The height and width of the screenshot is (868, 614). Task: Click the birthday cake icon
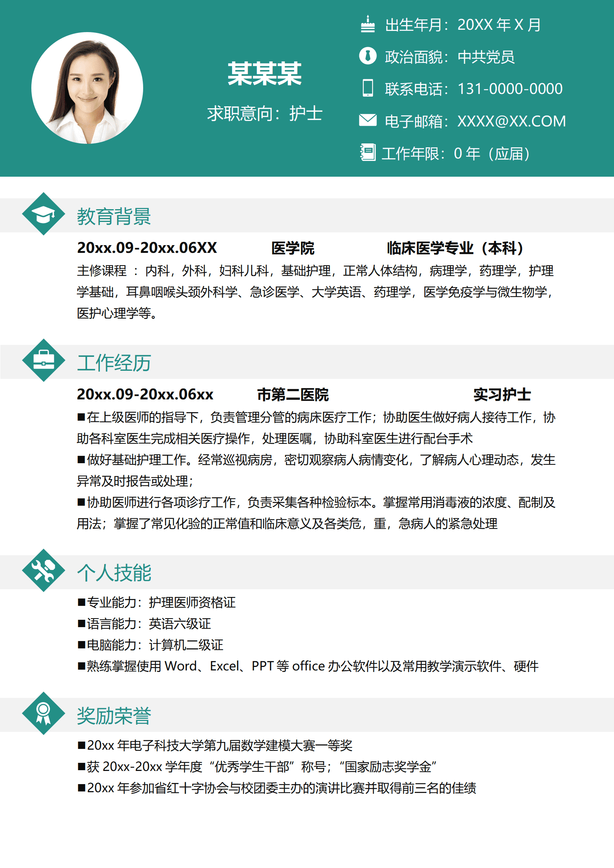coord(368,24)
